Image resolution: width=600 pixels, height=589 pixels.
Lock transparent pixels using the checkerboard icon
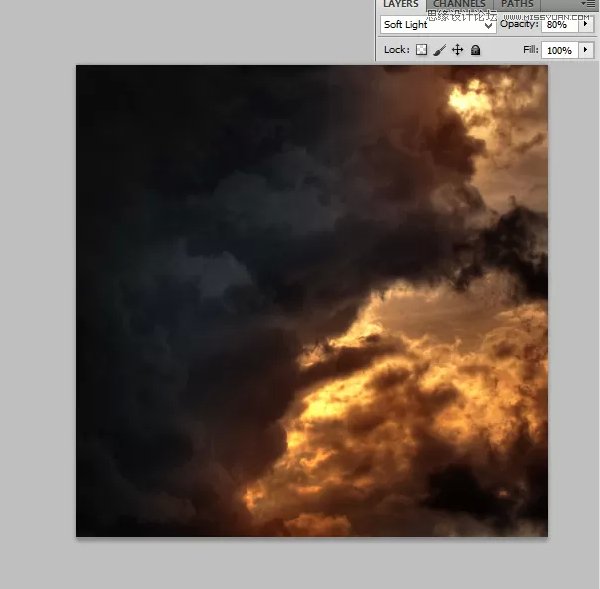421,50
